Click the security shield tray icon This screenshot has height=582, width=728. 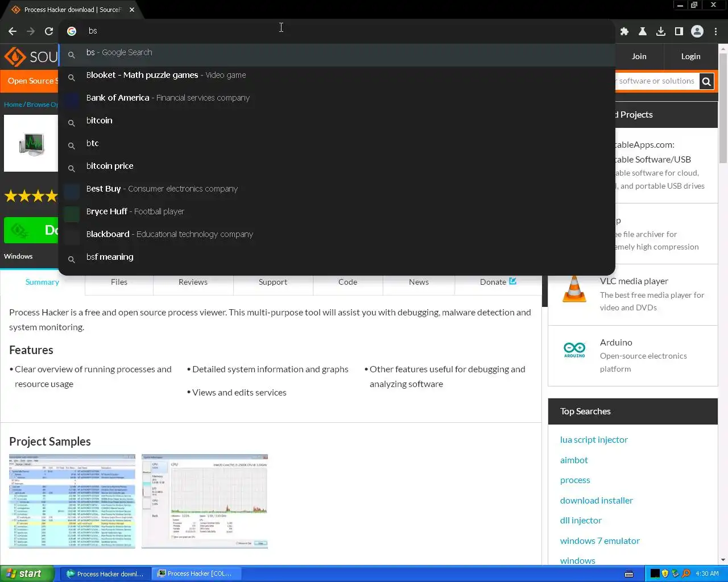click(x=665, y=573)
